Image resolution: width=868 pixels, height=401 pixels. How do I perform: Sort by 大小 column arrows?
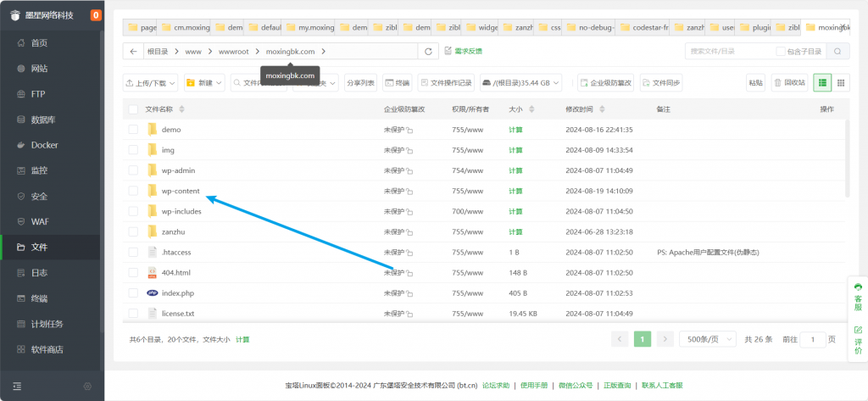[532, 109]
